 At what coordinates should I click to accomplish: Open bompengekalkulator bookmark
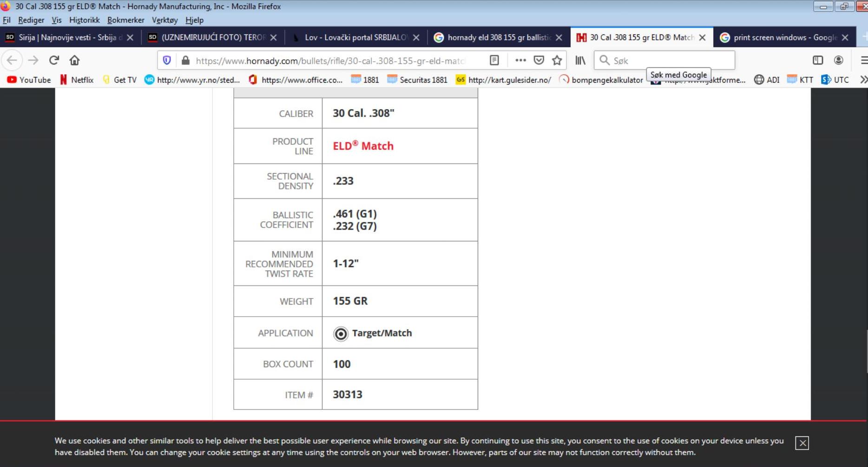pyautogui.click(x=601, y=80)
